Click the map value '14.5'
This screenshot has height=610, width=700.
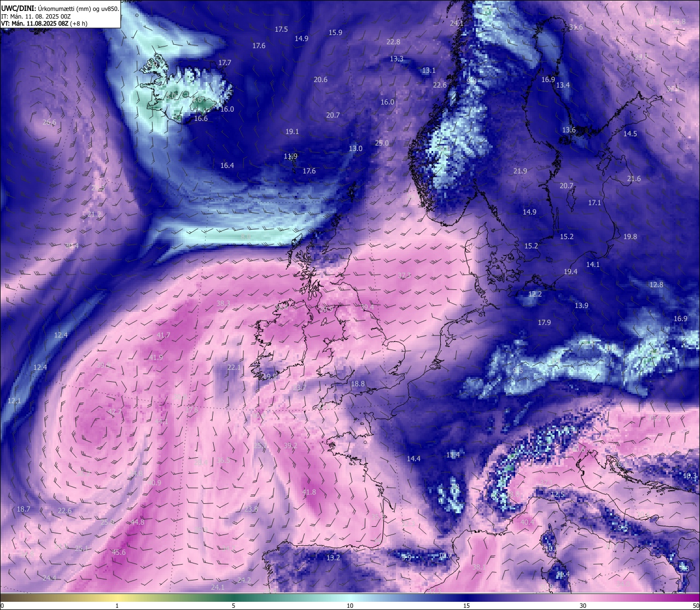(630, 134)
